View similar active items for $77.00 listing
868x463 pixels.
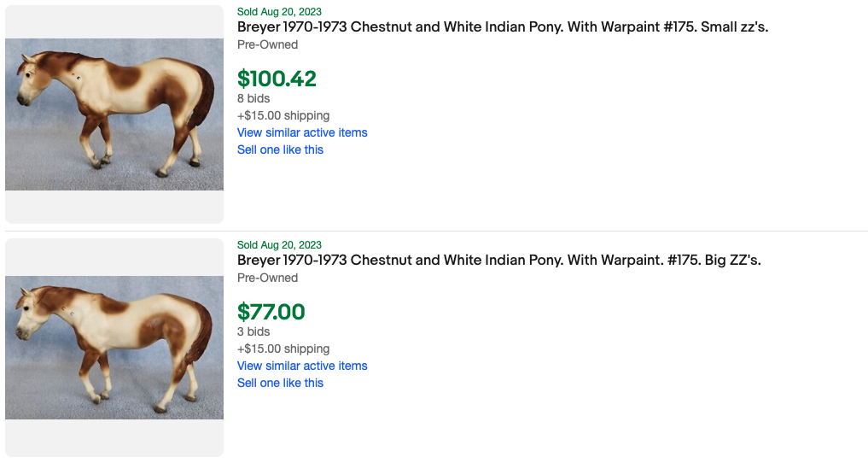[x=302, y=366]
